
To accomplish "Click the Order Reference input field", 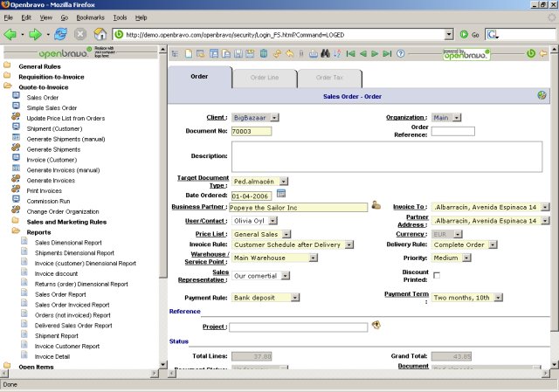I will click(452, 132).
